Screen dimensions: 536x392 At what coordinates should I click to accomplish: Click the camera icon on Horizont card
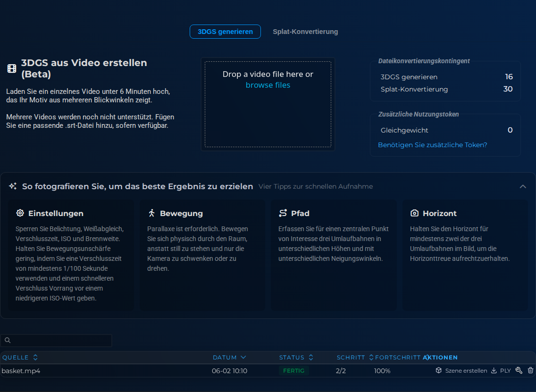(414, 213)
